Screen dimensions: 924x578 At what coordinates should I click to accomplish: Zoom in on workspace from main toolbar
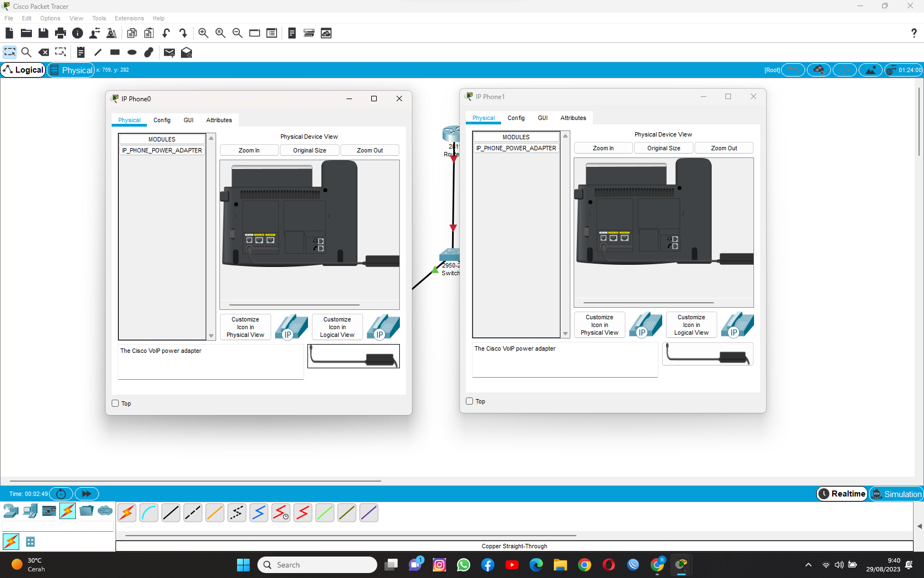point(204,33)
